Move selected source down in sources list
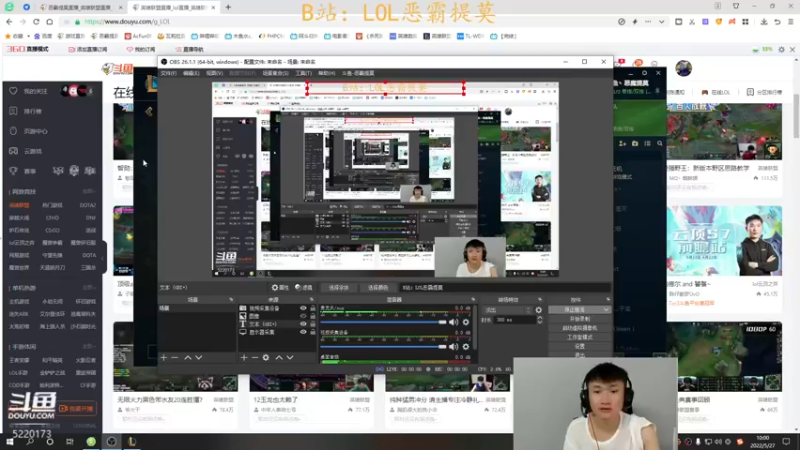 [290, 358]
